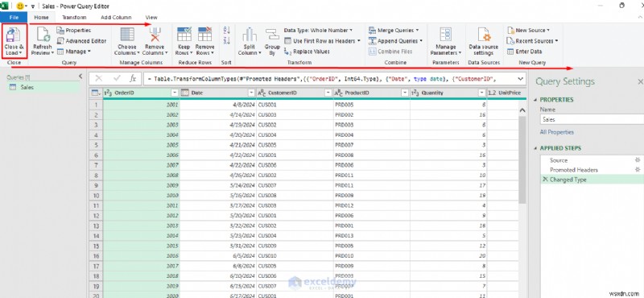
Task: Sort ascending with the A-Z icon
Action: tap(226, 30)
